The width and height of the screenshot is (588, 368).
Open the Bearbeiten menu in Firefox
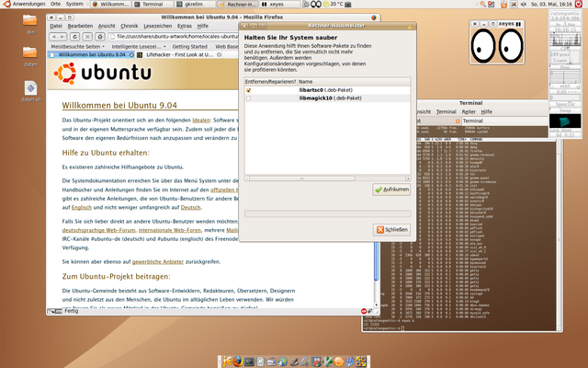(80, 26)
